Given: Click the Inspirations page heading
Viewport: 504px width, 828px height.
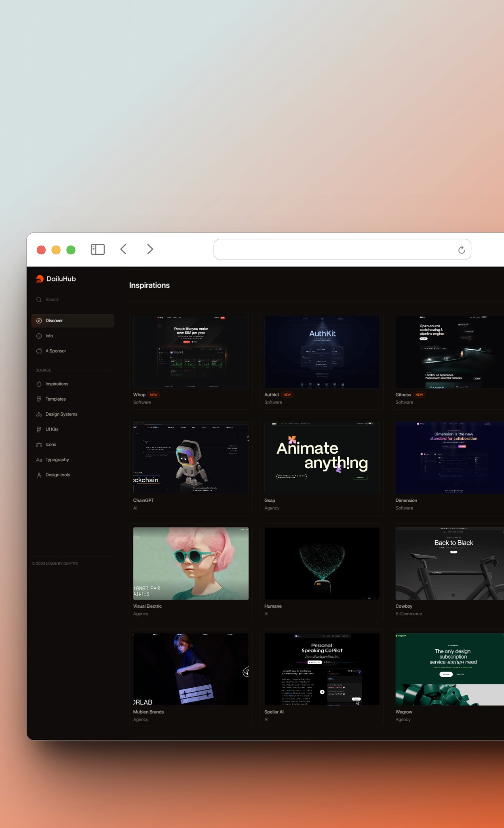Looking at the screenshot, I should tap(150, 285).
